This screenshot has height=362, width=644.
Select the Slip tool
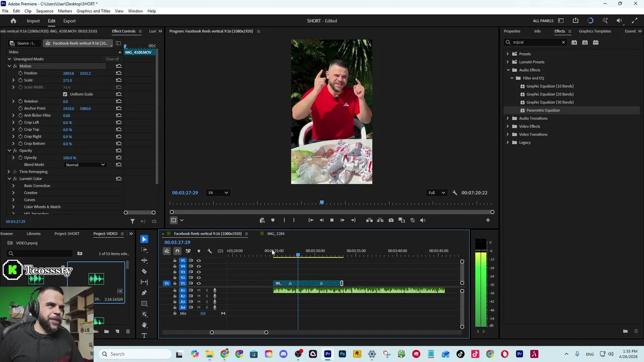[144, 282]
